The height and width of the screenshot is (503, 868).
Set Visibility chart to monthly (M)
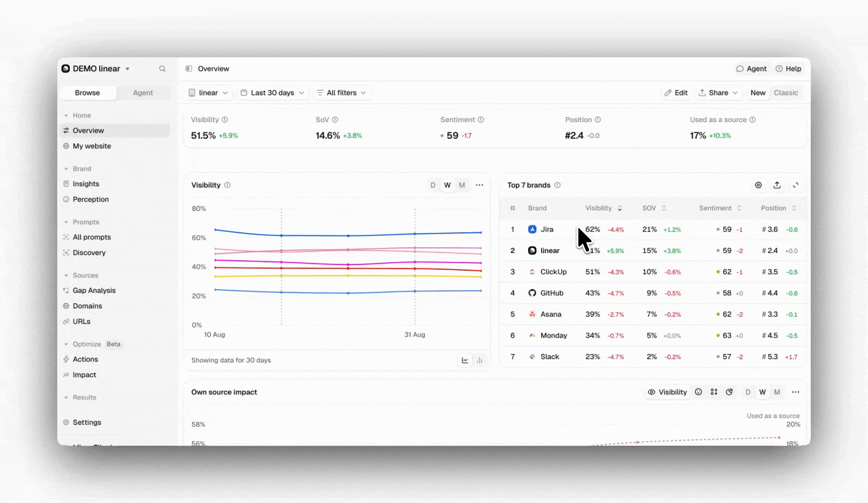coord(462,185)
